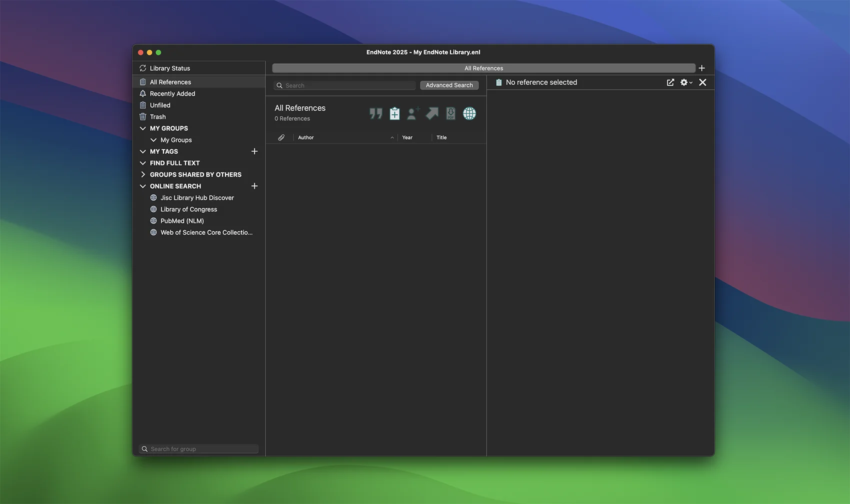850x504 pixels.
Task: Click the Online Search globe toolbar icon
Action: tap(469, 113)
